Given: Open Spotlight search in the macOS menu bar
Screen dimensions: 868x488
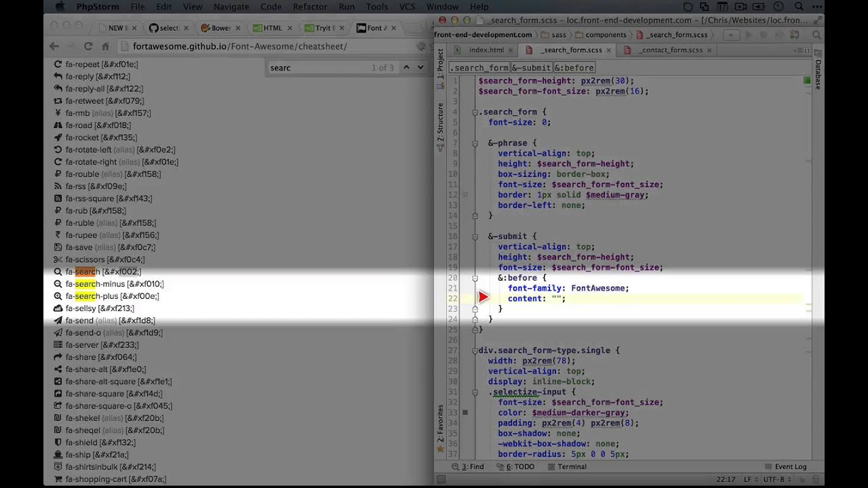Looking at the screenshot, I should [x=800, y=7].
